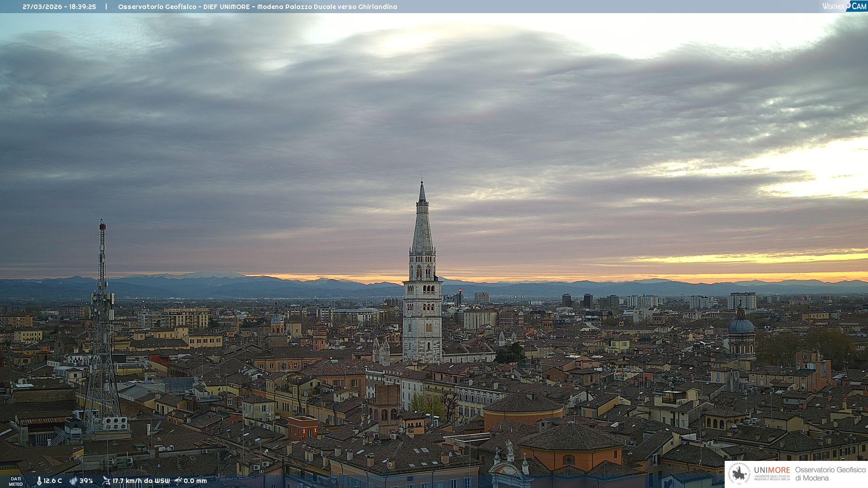The width and height of the screenshot is (868, 488).
Task: Click the Osservatorio Geofisico camera title text
Action: 257,7
